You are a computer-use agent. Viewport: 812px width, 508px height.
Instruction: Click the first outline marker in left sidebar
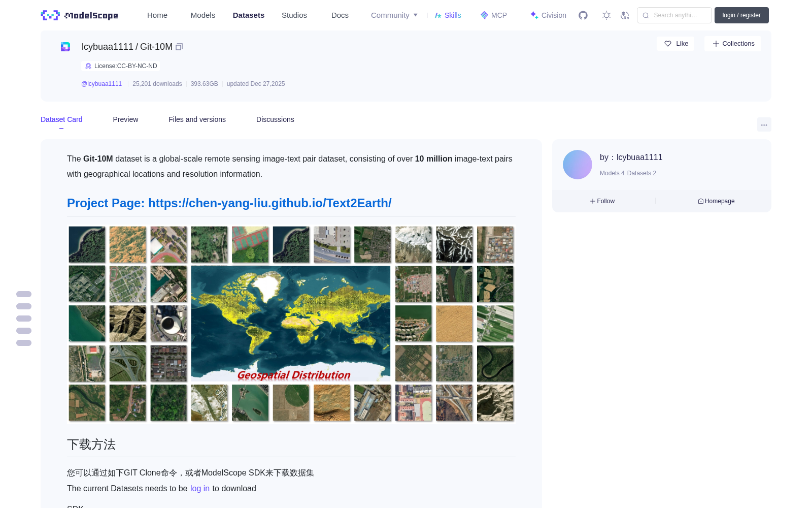tap(24, 294)
